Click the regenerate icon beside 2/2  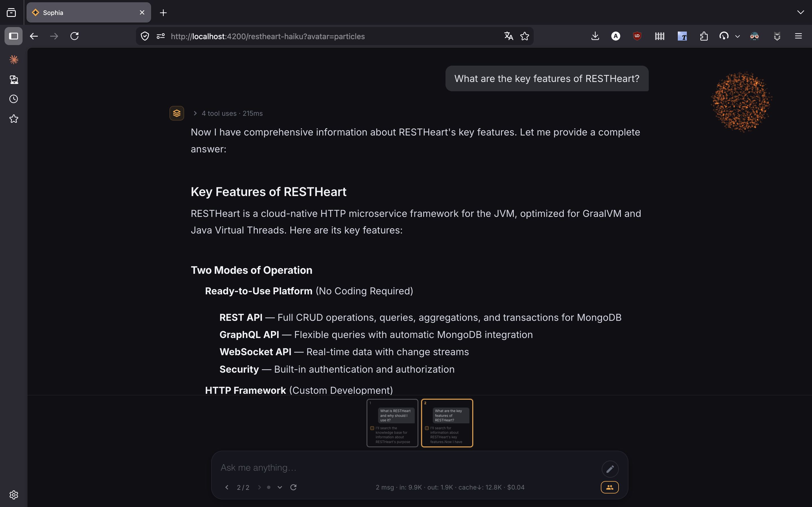(293, 487)
